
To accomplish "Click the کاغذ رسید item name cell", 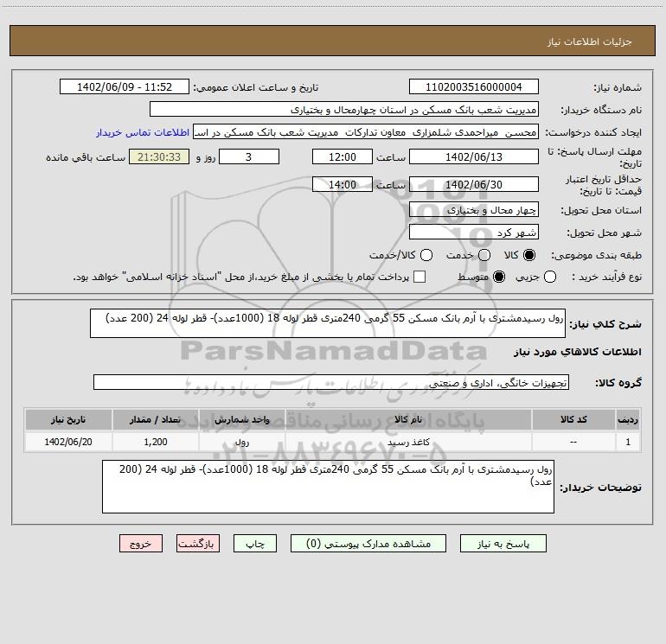I will 408,442.
